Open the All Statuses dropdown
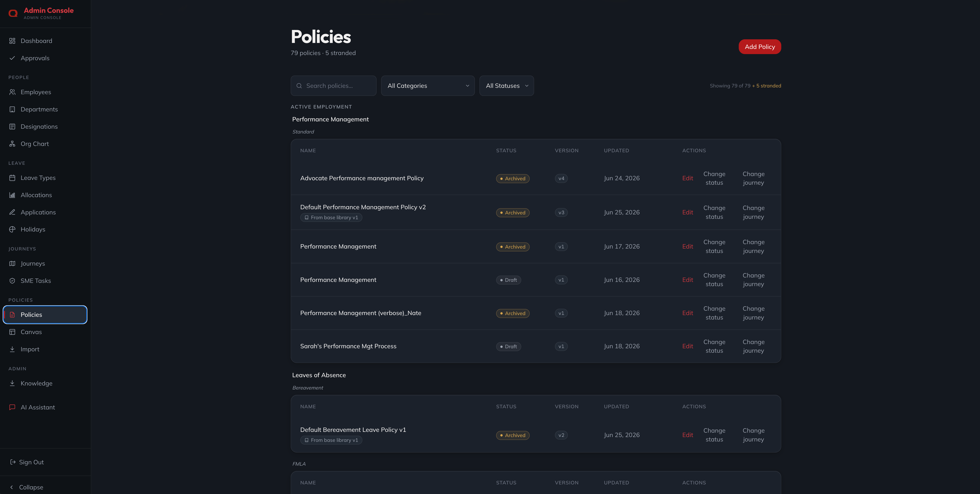Screen dimensions: 980x494 (x=506, y=86)
